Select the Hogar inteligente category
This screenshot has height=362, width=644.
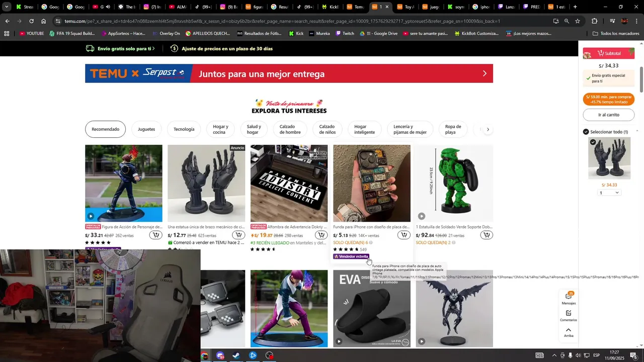(364, 129)
